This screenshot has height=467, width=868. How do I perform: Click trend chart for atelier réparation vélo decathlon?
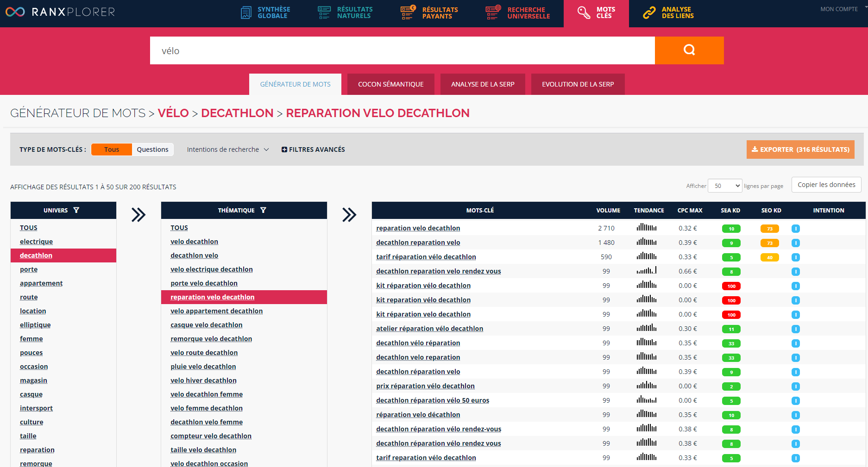tap(647, 328)
